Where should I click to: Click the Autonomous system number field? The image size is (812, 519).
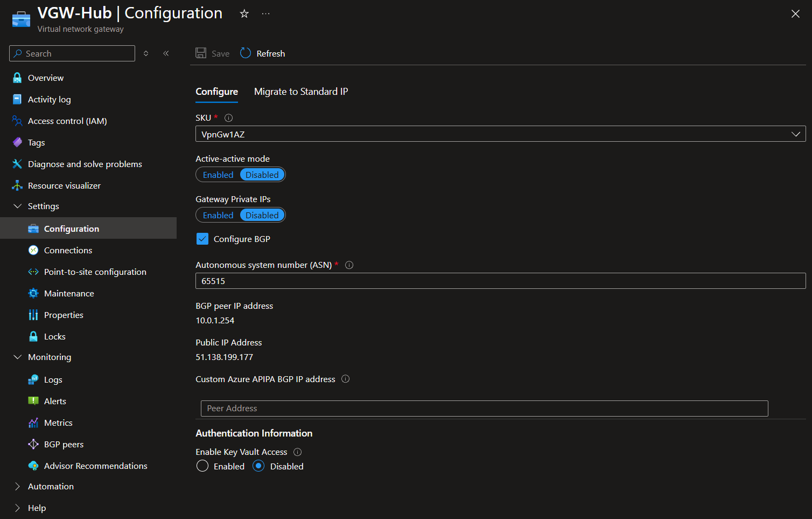pyautogui.click(x=500, y=281)
